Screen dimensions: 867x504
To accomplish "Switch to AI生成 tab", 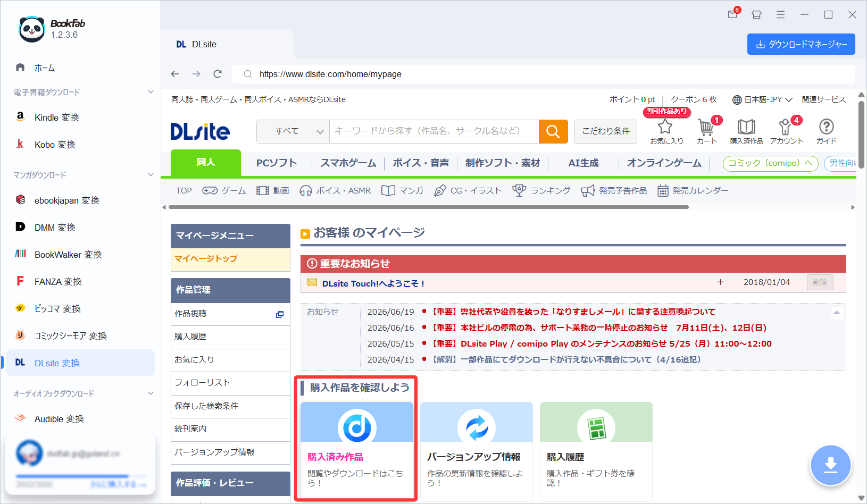I will tap(583, 163).
